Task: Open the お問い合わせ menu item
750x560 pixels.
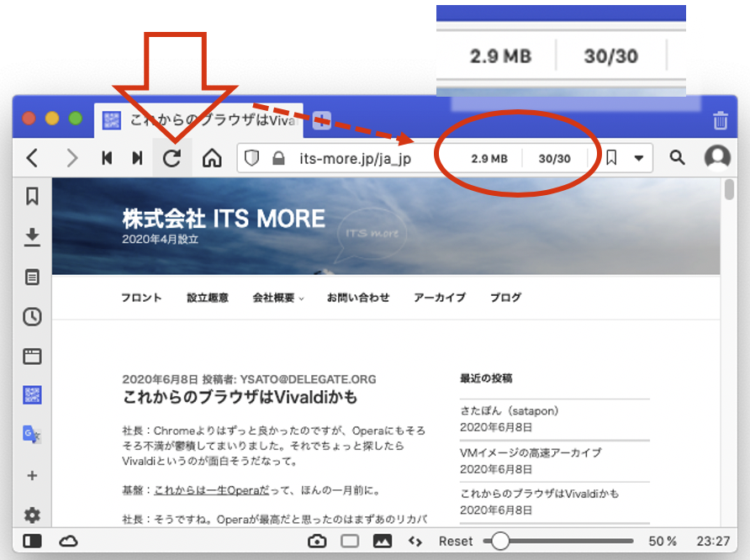Action: [358, 298]
